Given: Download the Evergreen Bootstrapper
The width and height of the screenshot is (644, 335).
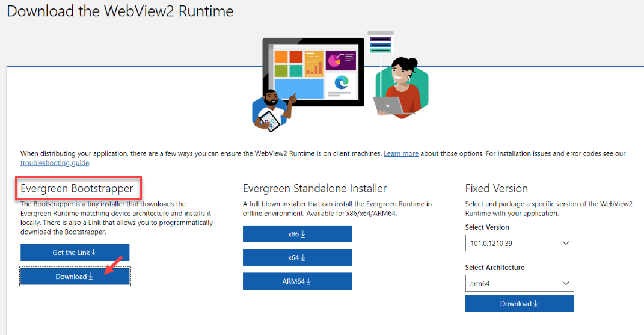Looking at the screenshot, I should click(x=75, y=277).
